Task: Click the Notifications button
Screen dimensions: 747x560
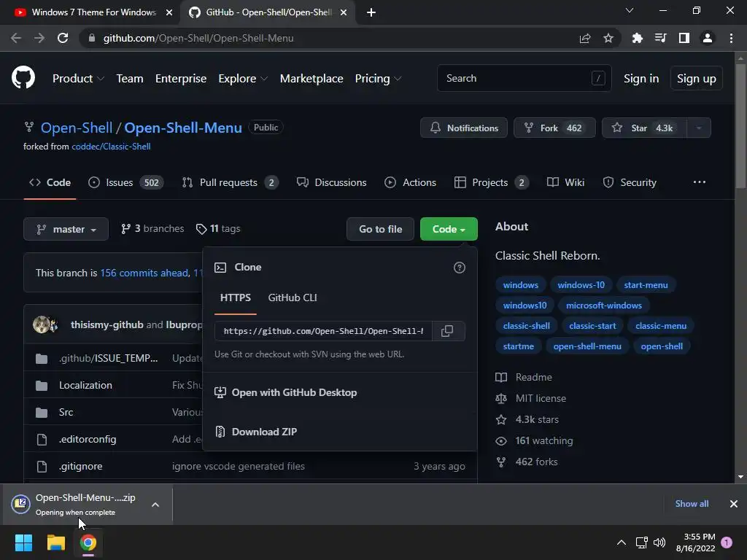Action: pyautogui.click(x=463, y=128)
